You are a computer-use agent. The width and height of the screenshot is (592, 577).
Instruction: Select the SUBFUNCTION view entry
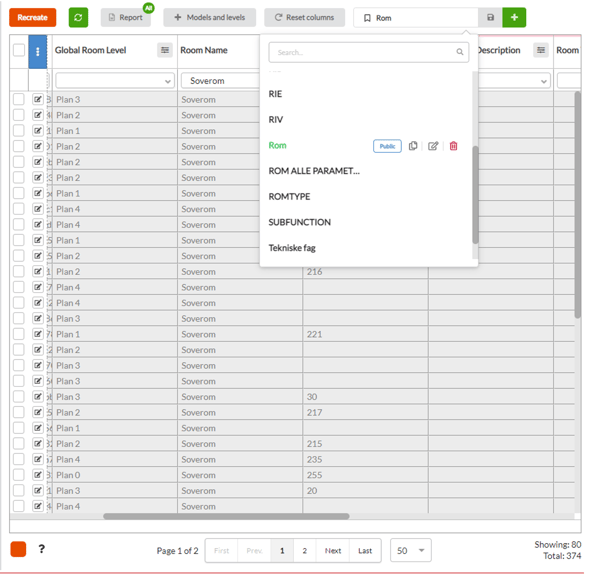pyautogui.click(x=299, y=222)
